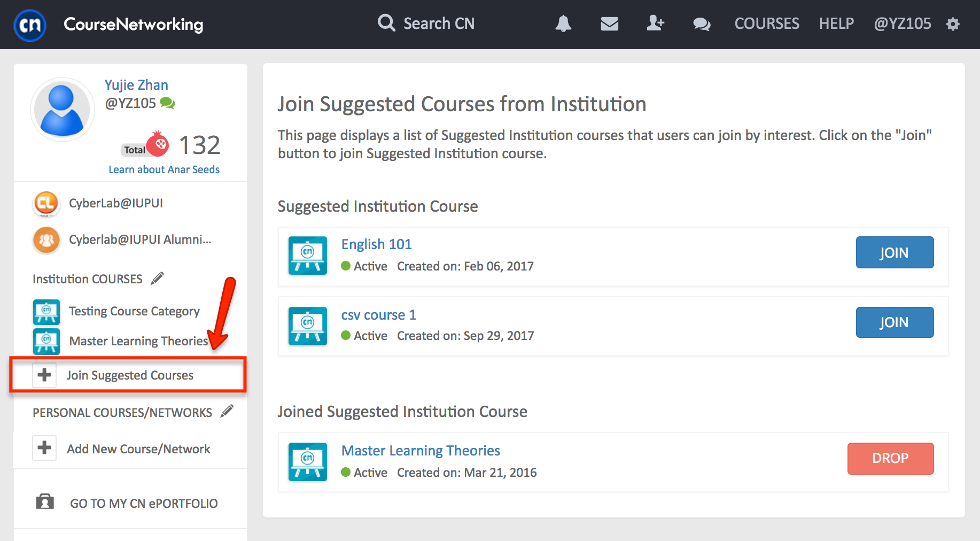
Task: Join the English 101 course
Action: (x=895, y=252)
